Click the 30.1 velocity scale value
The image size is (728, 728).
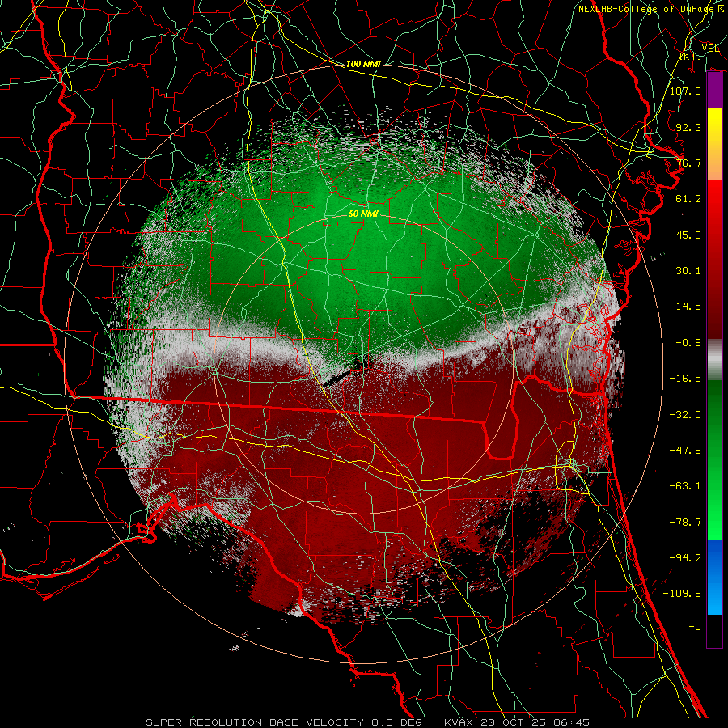[x=688, y=271]
